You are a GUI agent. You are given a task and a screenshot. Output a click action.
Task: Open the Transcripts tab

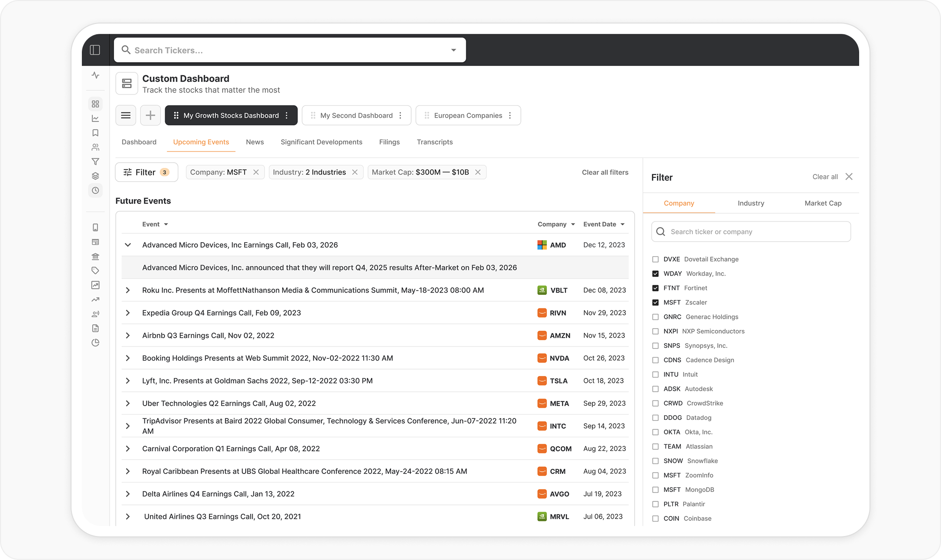click(435, 142)
